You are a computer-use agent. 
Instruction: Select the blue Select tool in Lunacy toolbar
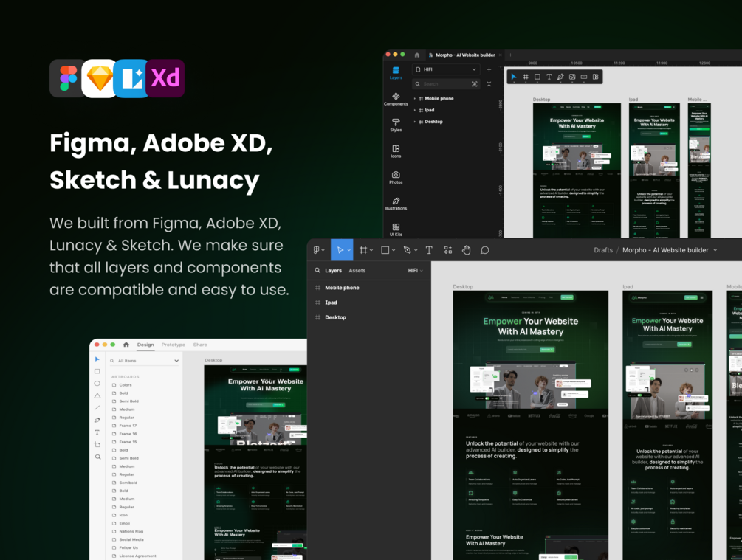513,77
